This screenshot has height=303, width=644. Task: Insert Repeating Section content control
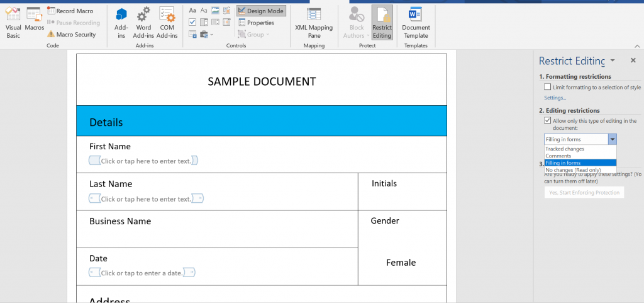192,34
